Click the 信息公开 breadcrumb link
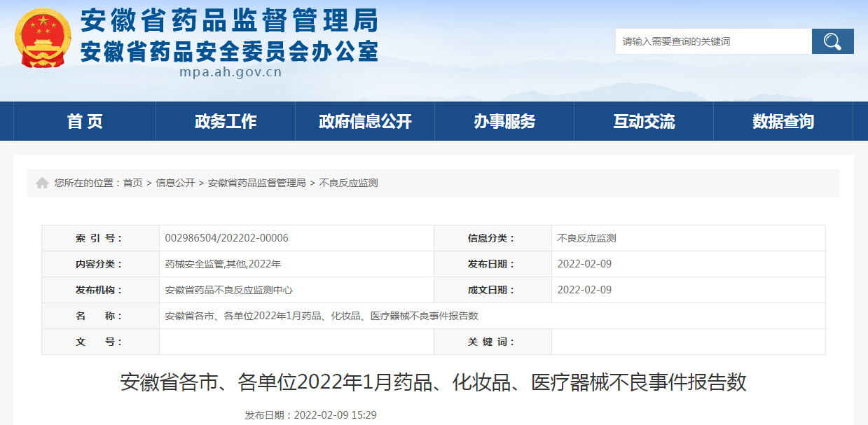 tap(174, 182)
